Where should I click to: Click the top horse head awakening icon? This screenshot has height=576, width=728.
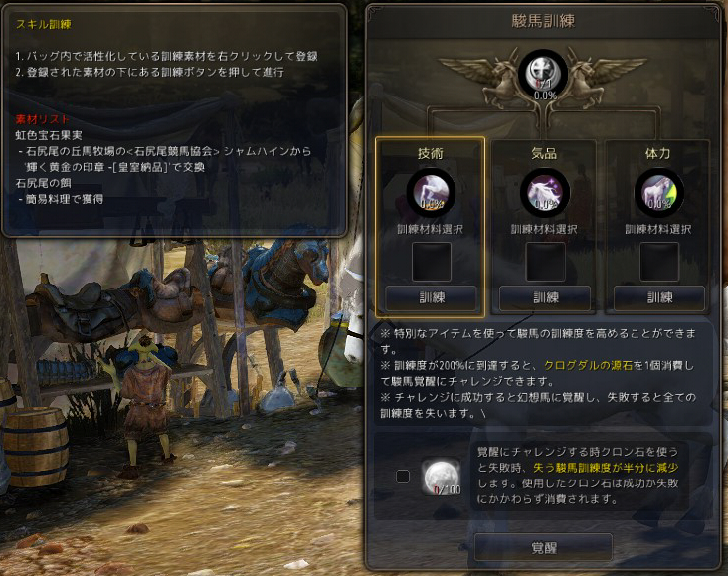[x=543, y=75]
